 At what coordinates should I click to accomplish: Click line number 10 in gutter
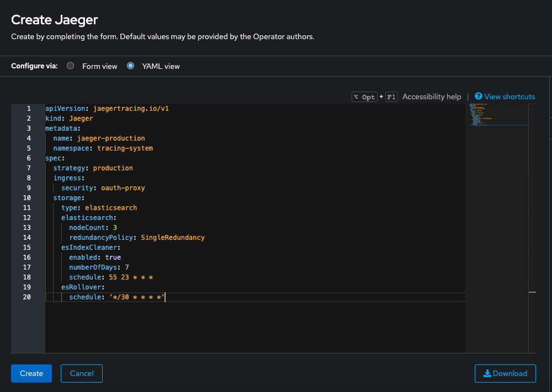click(x=26, y=198)
